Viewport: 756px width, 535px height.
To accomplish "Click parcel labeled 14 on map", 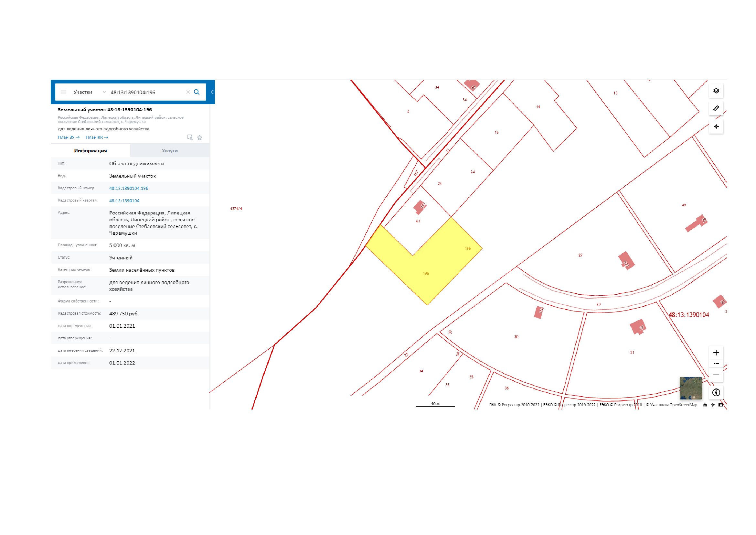I will coord(538,107).
